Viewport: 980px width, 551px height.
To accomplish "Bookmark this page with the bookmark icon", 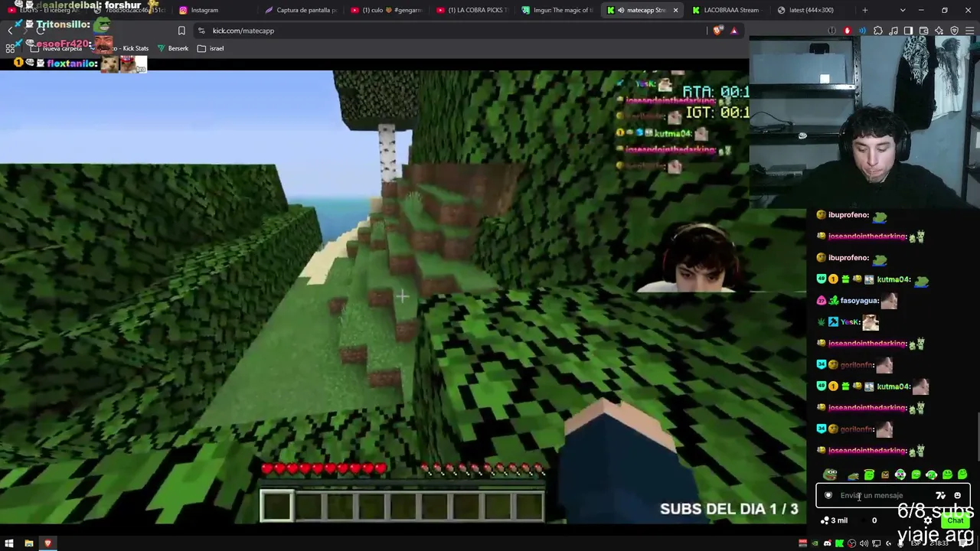I will point(181,31).
